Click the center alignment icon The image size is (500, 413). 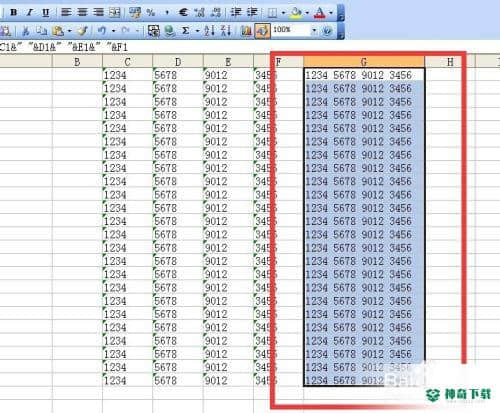pos(82,13)
